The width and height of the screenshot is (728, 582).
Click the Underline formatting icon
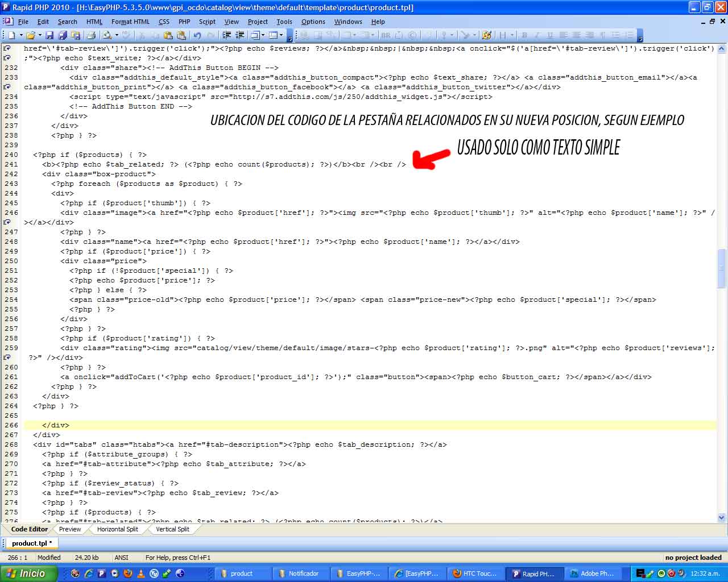[549, 35]
